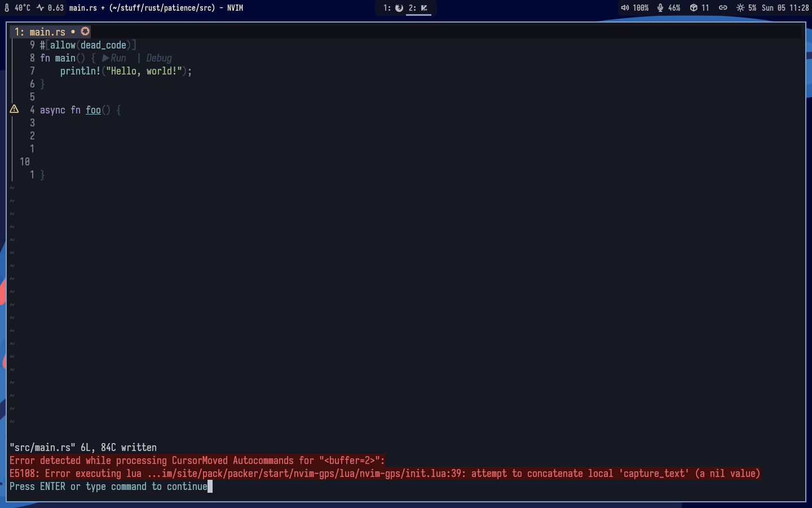
Task: Click the microphone level icon
Action: 660,8
